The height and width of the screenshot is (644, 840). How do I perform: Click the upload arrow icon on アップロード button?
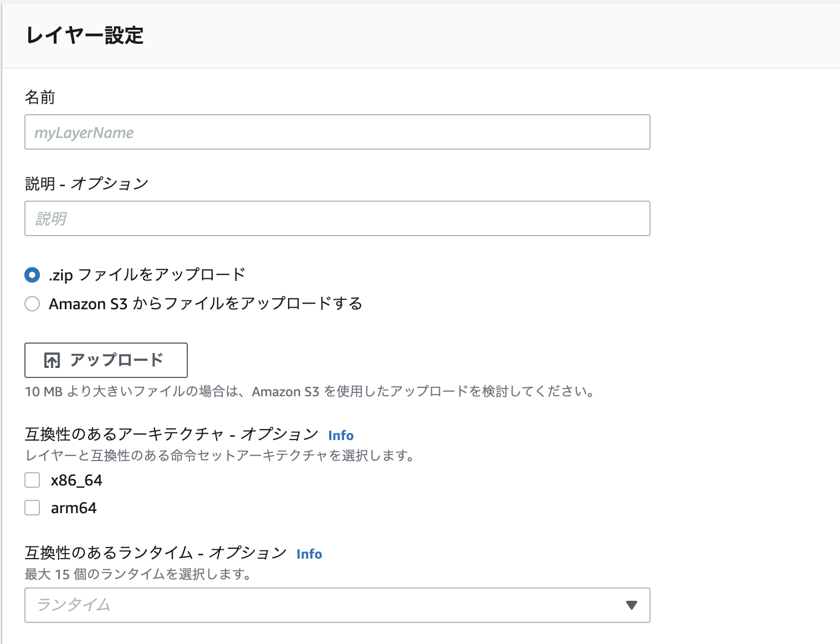click(x=52, y=360)
